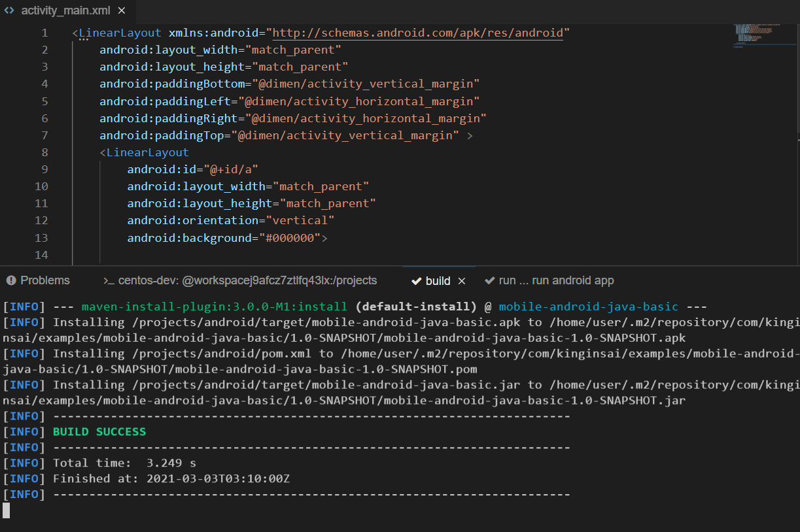
Task: Expand the folded ellipsis under line 1
Action: click(84, 41)
